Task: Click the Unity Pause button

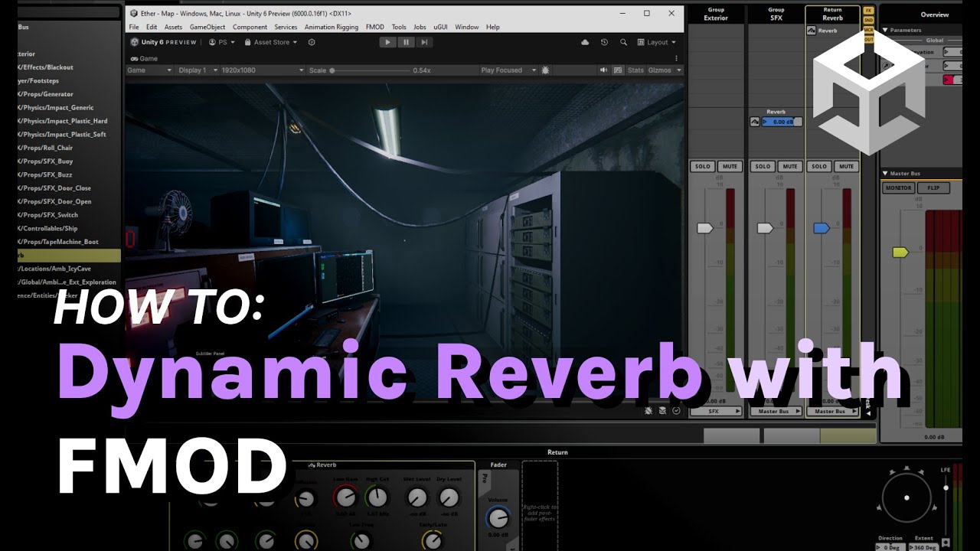Action: 407,42
